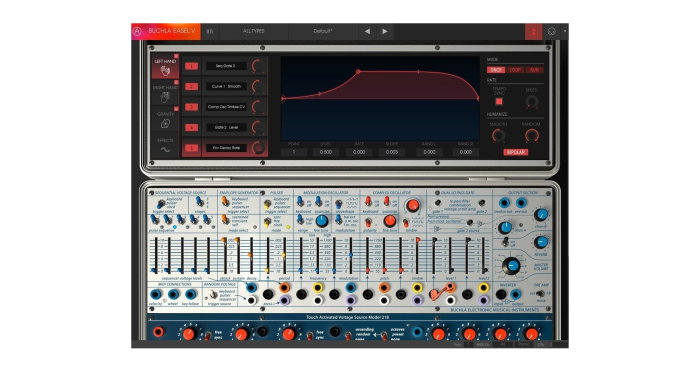700x372 pixels.
Task: Click the Smooth humanize knob
Action: click(x=498, y=135)
